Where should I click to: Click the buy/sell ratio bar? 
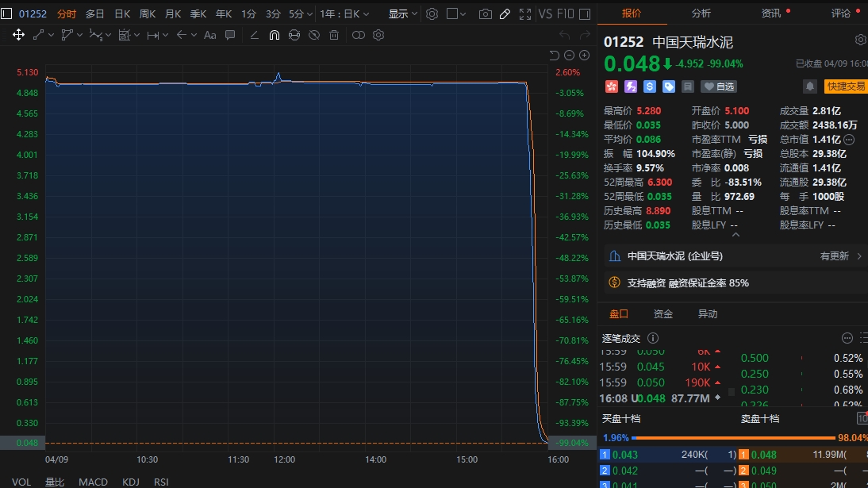[x=734, y=438]
